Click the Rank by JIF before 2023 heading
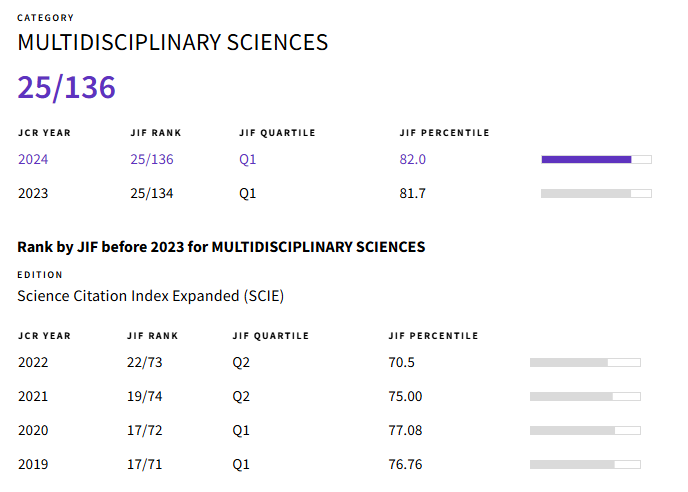 point(221,247)
